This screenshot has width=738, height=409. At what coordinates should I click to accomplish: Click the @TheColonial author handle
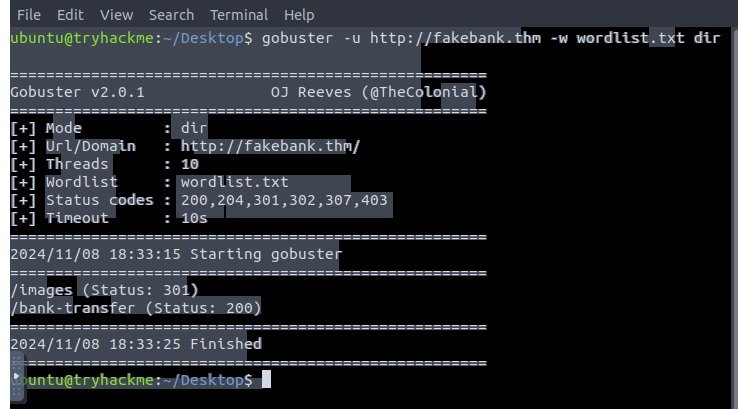(x=424, y=92)
